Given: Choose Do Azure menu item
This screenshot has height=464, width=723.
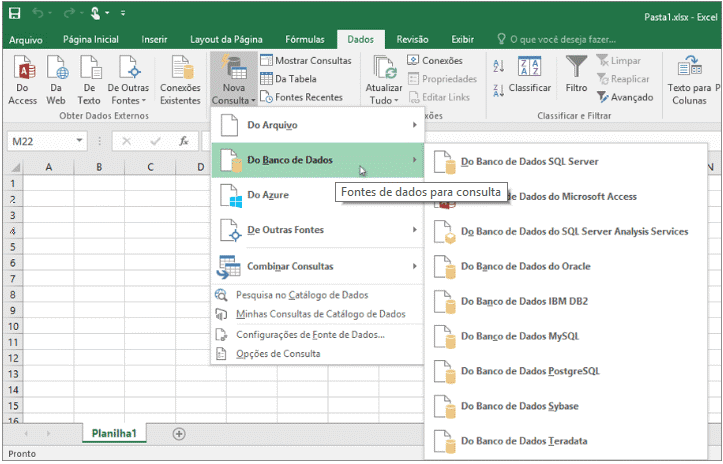Looking at the screenshot, I should (318, 195).
